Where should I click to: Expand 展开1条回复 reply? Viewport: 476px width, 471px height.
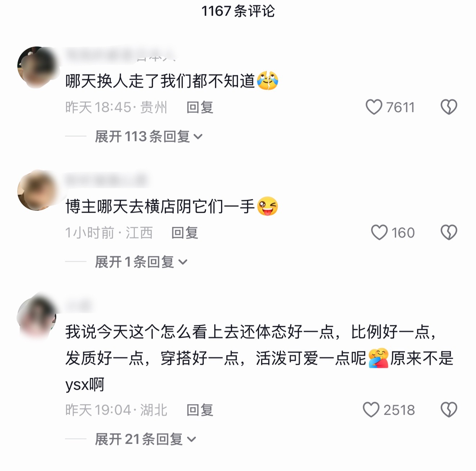point(141,262)
